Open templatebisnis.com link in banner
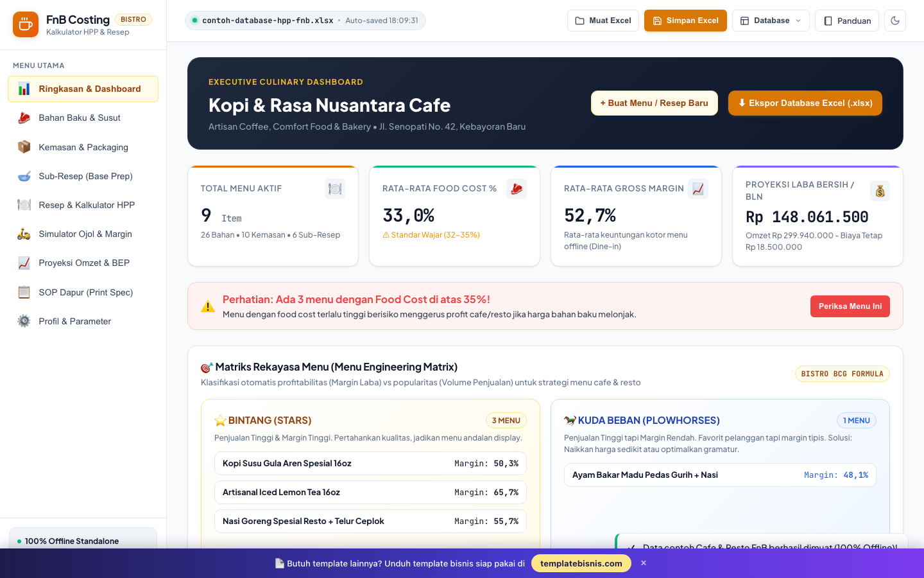The image size is (924, 578). (x=581, y=563)
